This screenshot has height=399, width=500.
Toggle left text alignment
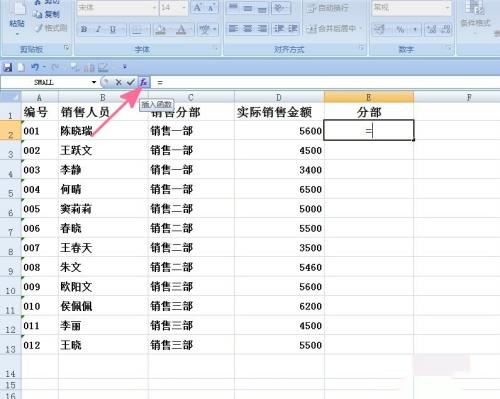[233, 29]
